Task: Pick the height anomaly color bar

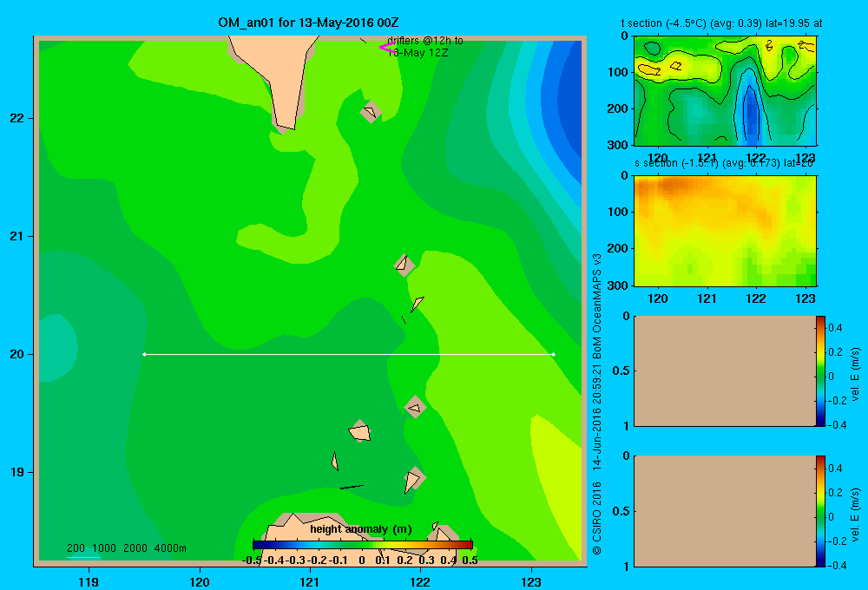Action: pos(362,545)
